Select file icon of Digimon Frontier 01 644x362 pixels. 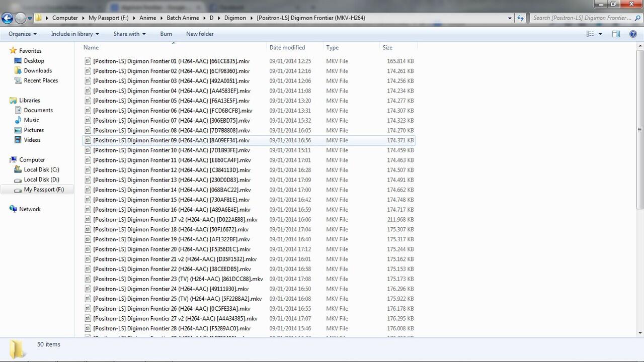point(88,61)
